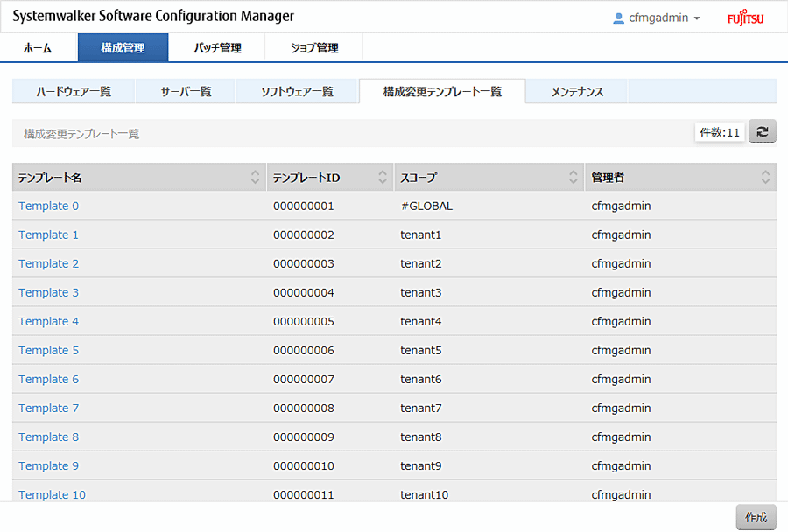
Task: Open the Template 2 link
Action: pyautogui.click(x=49, y=263)
